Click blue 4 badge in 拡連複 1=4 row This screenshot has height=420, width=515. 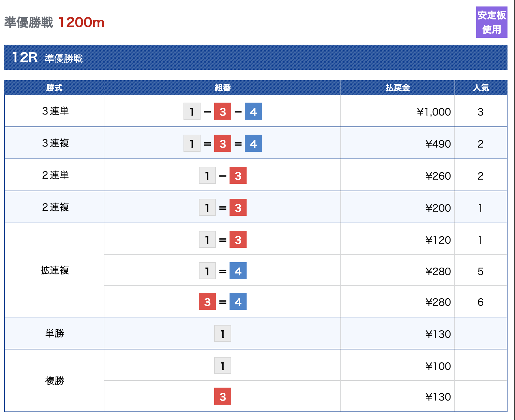pos(238,271)
